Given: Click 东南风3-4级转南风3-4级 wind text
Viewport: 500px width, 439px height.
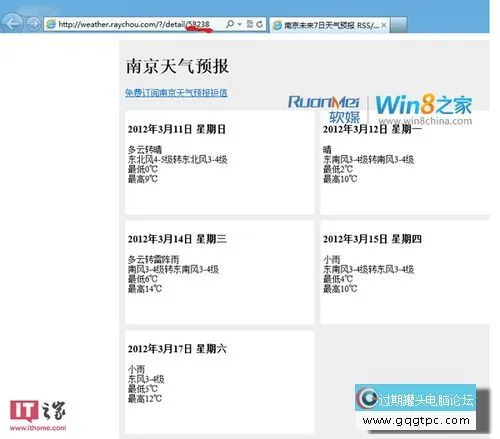Looking at the screenshot, I should pyautogui.click(x=368, y=159).
